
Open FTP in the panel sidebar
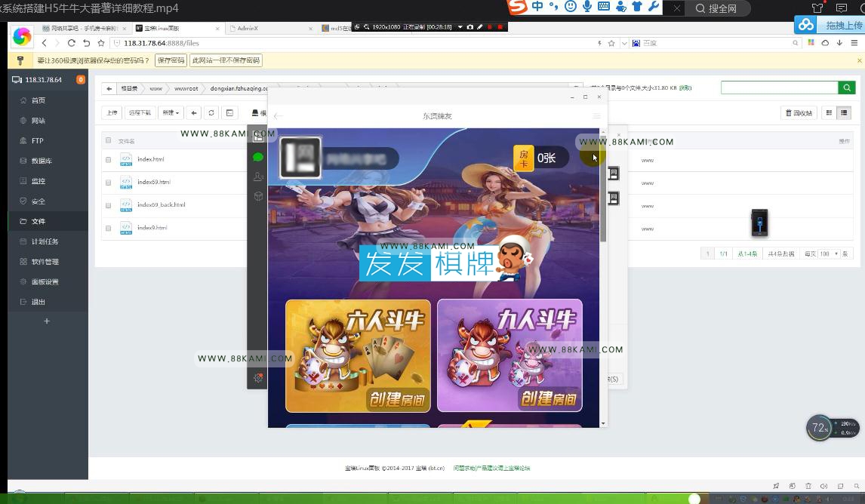[38, 140]
